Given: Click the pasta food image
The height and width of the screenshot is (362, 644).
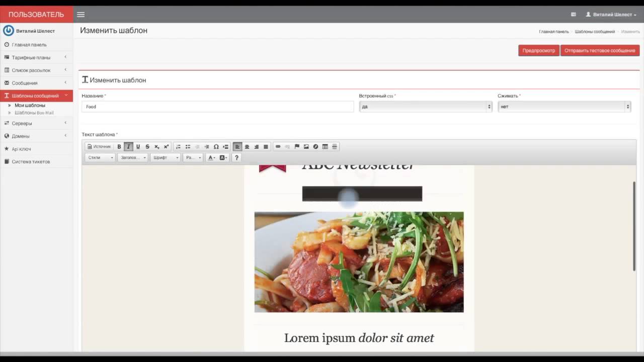Looking at the screenshot, I should click(x=359, y=262).
